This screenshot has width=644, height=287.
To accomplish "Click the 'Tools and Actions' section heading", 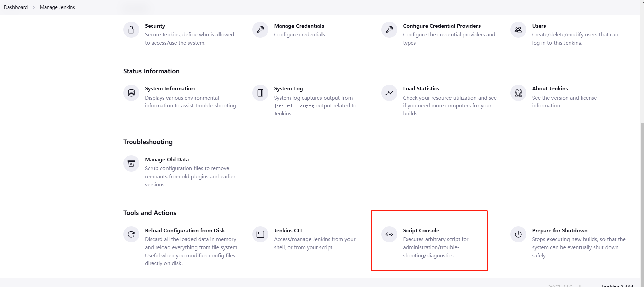I will pos(150,213).
